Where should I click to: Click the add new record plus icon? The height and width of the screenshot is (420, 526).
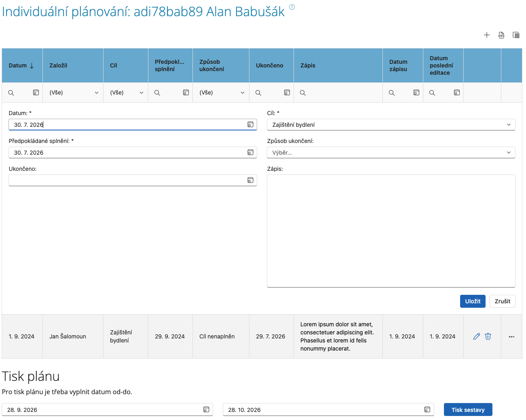click(x=487, y=35)
